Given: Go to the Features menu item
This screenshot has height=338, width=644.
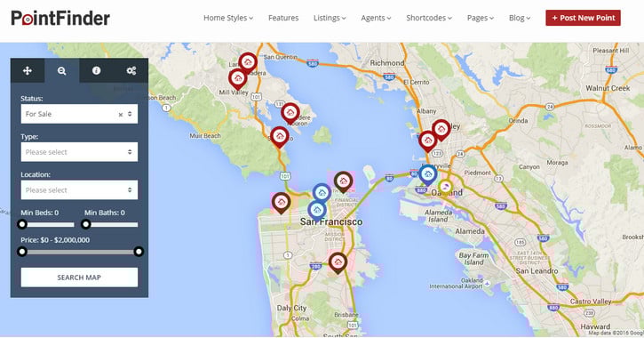Looking at the screenshot, I should pyautogui.click(x=283, y=18).
